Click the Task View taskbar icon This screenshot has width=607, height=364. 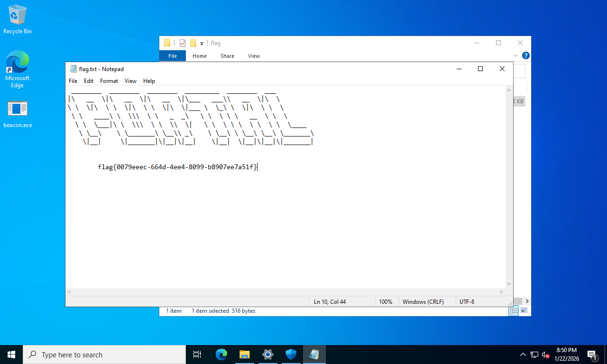[197, 355]
